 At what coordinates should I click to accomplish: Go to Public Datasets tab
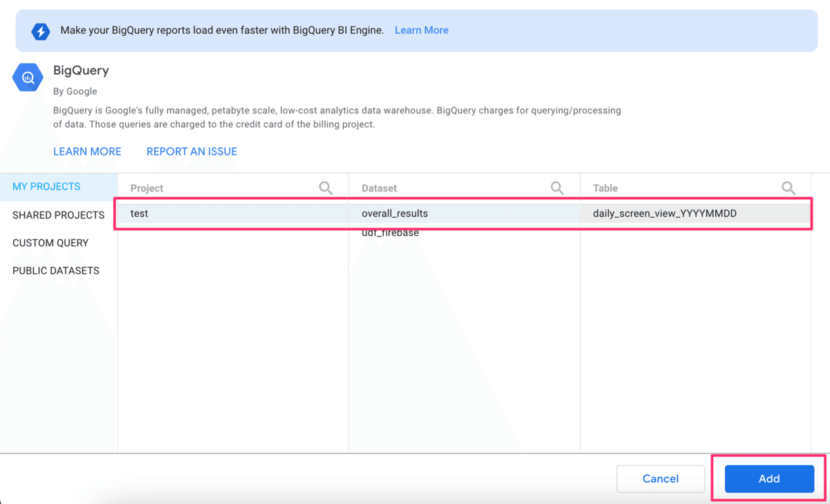(x=56, y=270)
